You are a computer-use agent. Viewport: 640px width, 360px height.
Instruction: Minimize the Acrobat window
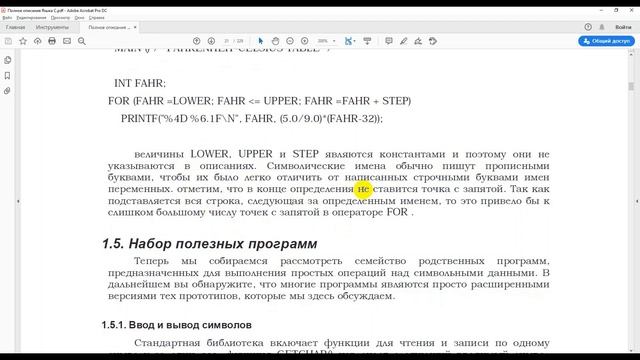coord(601,10)
